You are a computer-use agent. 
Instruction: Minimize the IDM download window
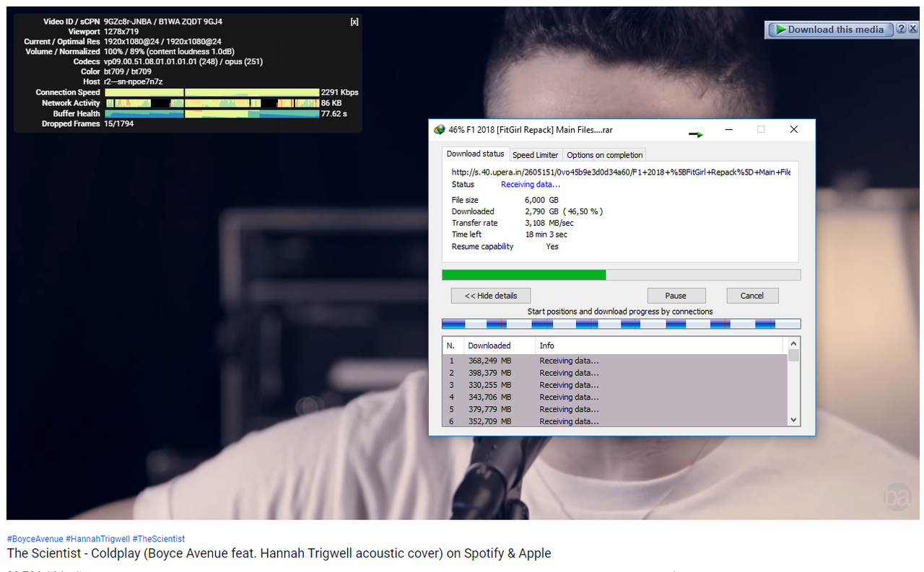(729, 130)
